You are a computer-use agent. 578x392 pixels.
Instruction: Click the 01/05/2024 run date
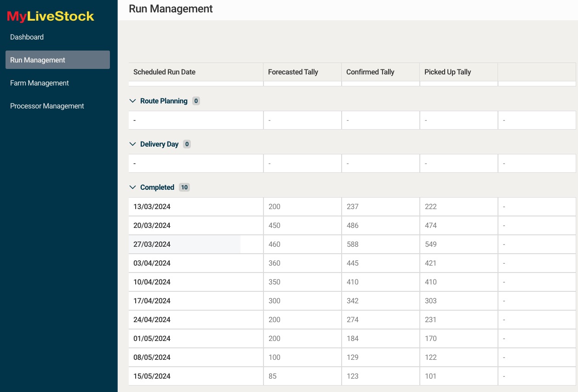point(152,339)
